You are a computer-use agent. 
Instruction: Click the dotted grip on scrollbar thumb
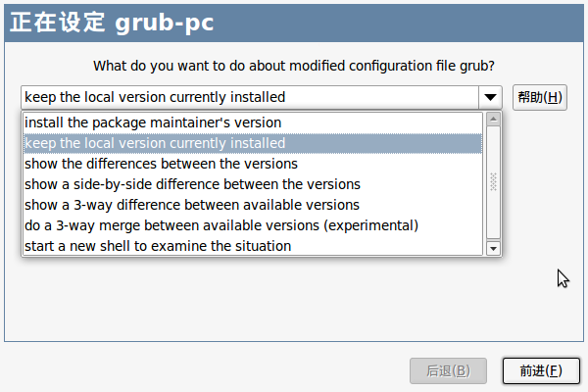click(x=493, y=182)
